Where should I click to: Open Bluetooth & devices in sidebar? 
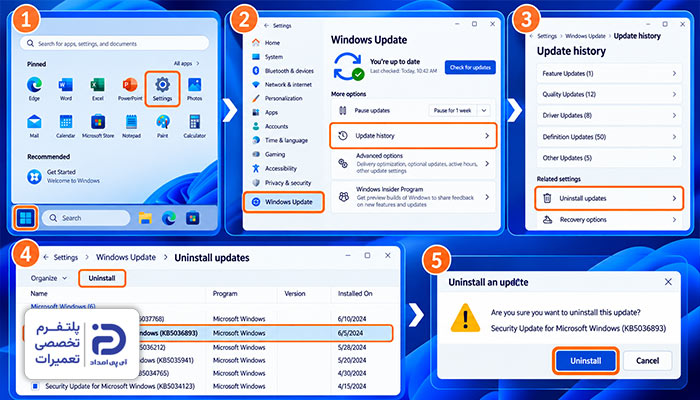[283, 71]
